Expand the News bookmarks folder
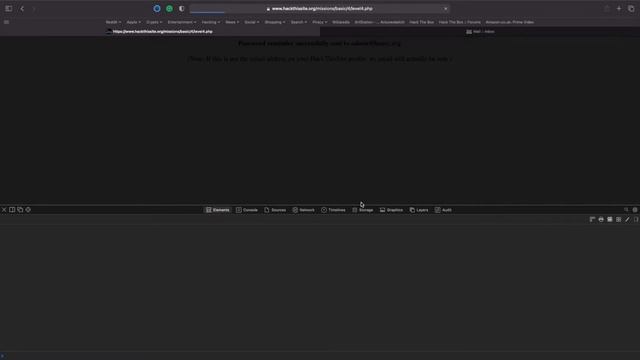The height and width of the screenshot is (360, 640). pyautogui.click(x=232, y=22)
